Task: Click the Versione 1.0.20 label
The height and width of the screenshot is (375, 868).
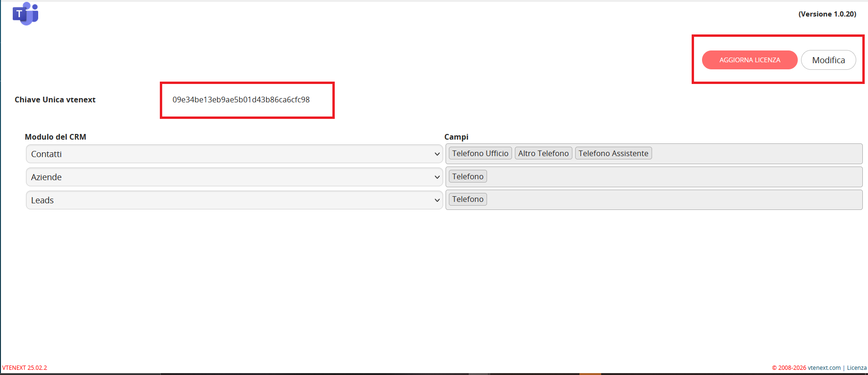Action: point(827,14)
